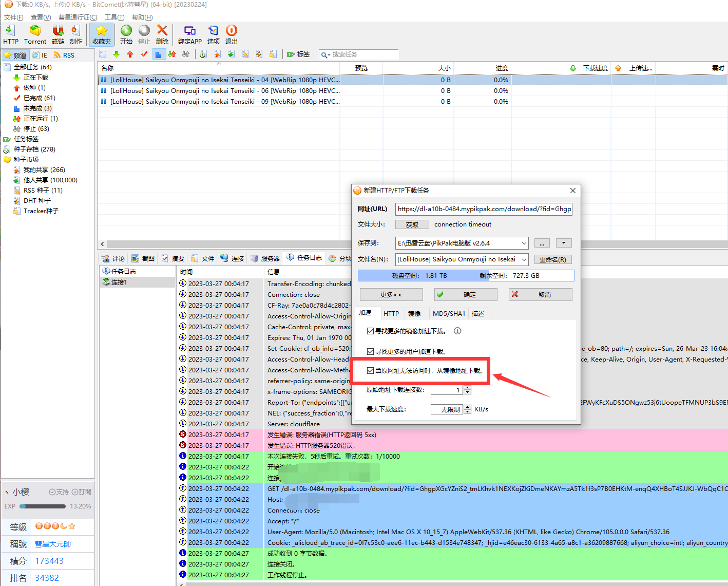
Task: Open the small arrow dropdown next to browse button
Action: (x=564, y=243)
